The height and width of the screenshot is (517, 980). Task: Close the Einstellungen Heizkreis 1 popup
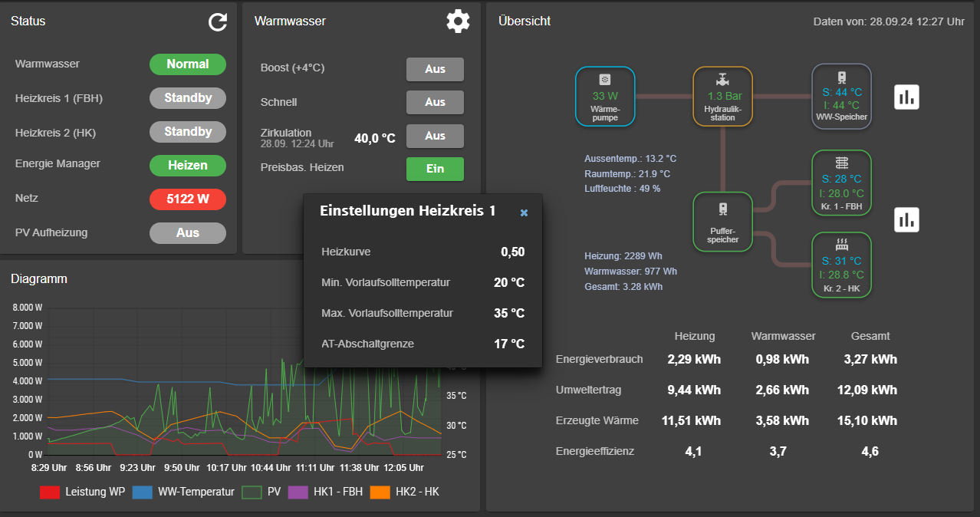point(524,212)
